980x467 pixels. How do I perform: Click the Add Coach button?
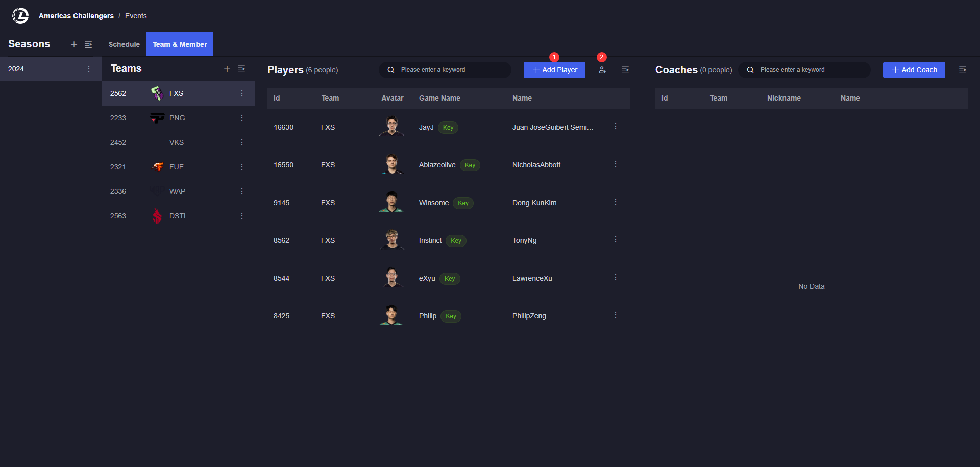coord(914,70)
